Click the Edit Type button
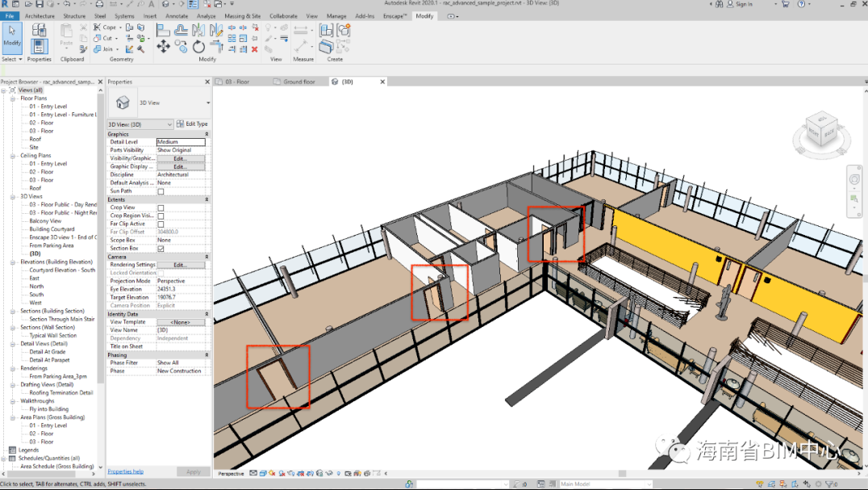This screenshot has height=490, width=868. coord(192,124)
